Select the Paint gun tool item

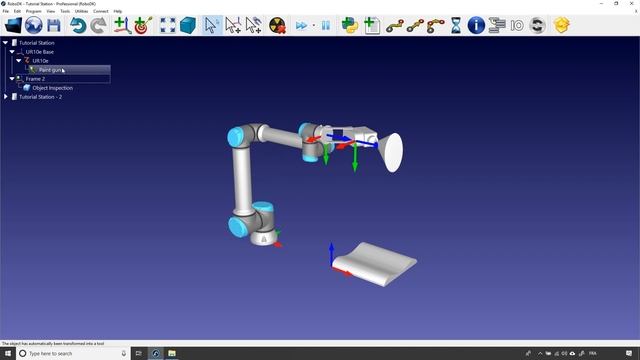(50, 70)
